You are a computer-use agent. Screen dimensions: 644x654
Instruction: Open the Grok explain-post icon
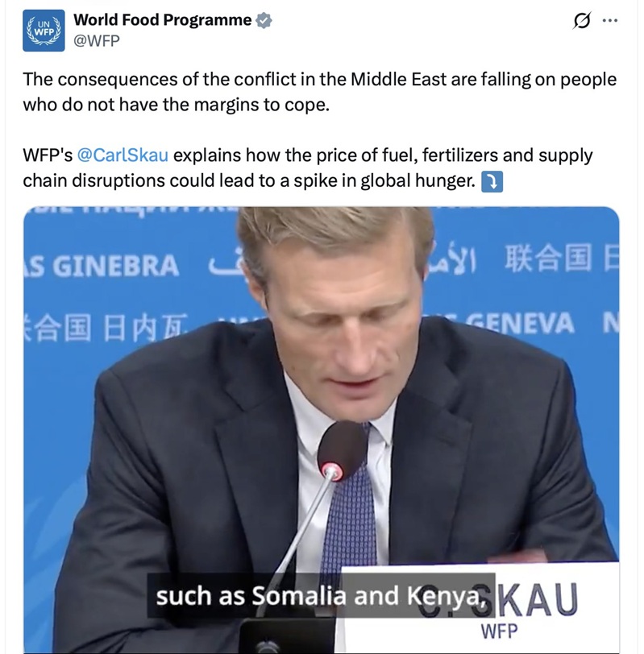tap(582, 20)
